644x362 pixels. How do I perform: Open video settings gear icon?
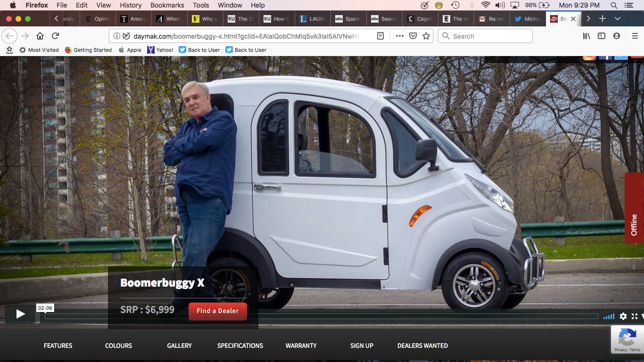(x=623, y=316)
